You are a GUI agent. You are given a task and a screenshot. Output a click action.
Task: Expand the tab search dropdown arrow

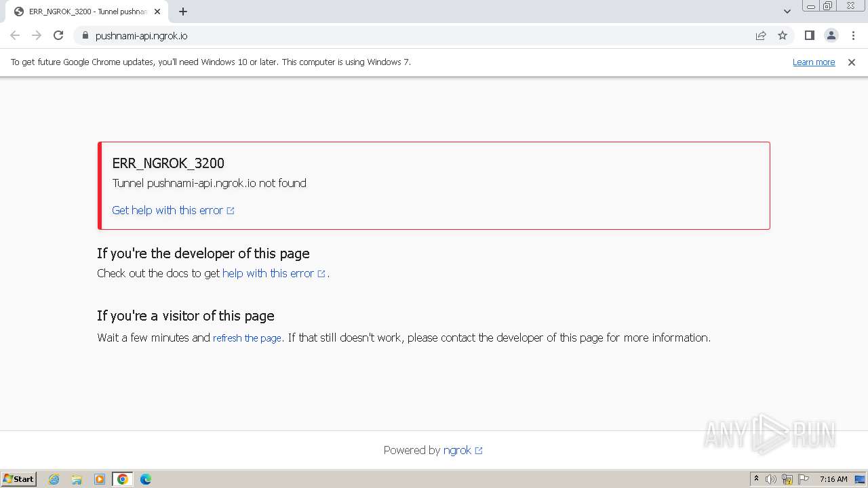click(787, 12)
